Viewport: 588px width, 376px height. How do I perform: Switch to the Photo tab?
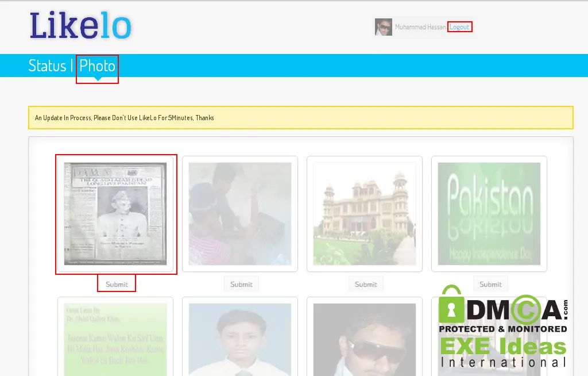click(x=97, y=66)
